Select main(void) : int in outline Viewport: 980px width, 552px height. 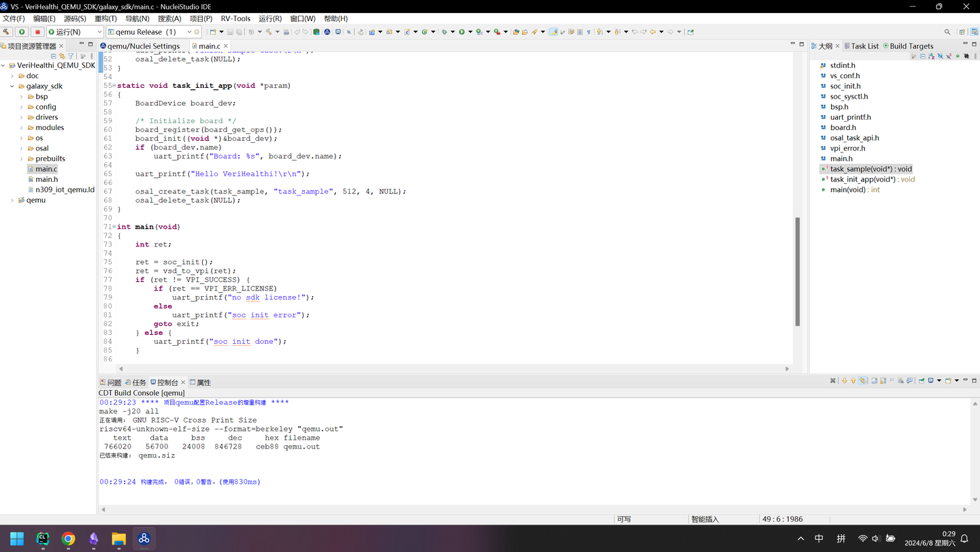(851, 190)
